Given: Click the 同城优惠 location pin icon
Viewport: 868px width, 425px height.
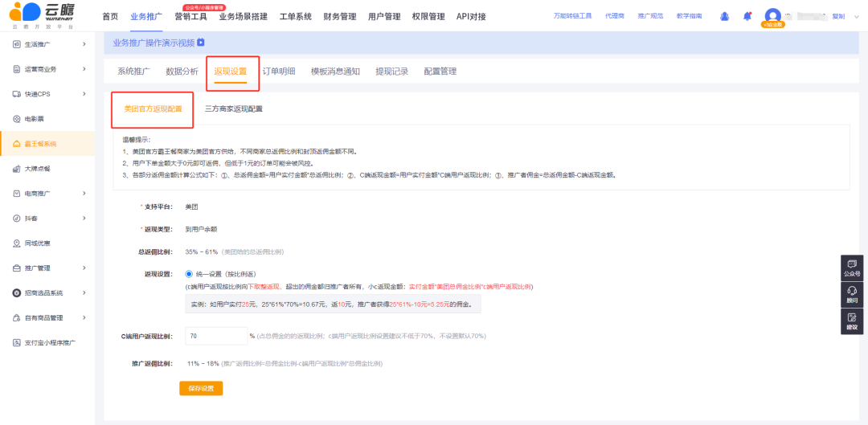Looking at the screenshot, I should (x=16, y=243).
